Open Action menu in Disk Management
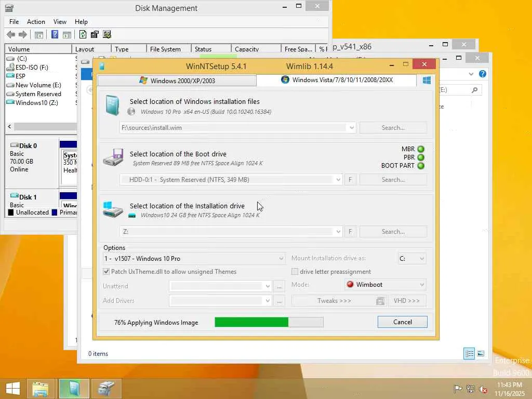Screen dimensions: 532x399 [x=36, y=22]
